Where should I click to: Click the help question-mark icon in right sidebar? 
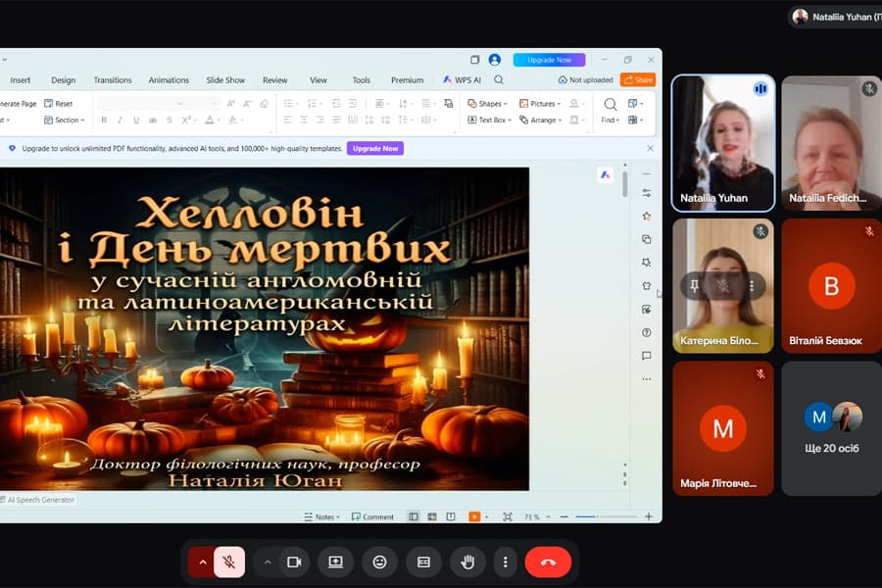coord(647,332)
